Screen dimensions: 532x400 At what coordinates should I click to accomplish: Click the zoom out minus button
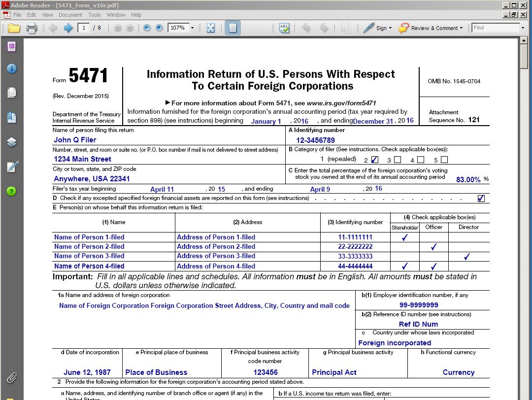[147, 28]
